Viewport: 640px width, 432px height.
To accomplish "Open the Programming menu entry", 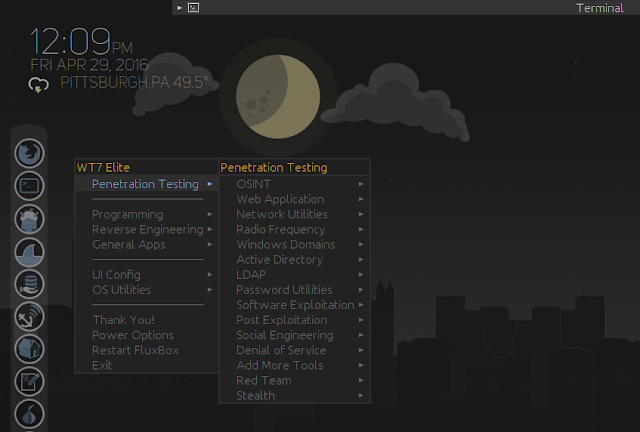I will (147, 214).
